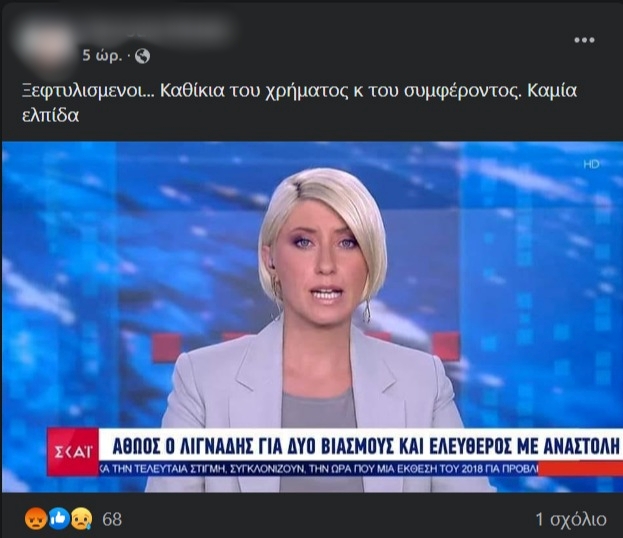
Task: Open the reactions list showing 68
Action: click(x=112, y=519)
